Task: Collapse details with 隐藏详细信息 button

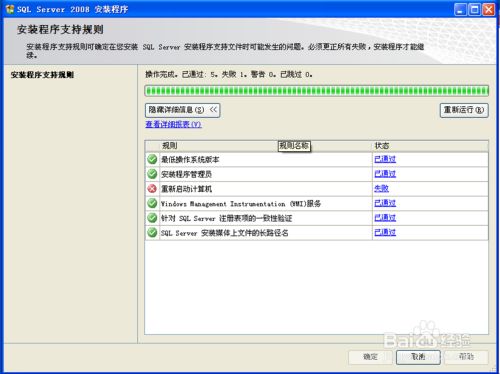Action: pos(183,110)
